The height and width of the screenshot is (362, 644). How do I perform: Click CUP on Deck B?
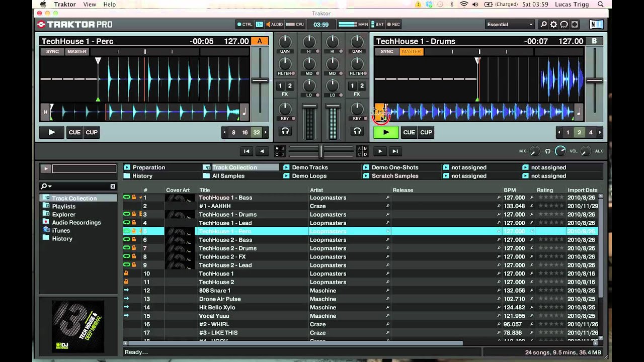(426, 132)
